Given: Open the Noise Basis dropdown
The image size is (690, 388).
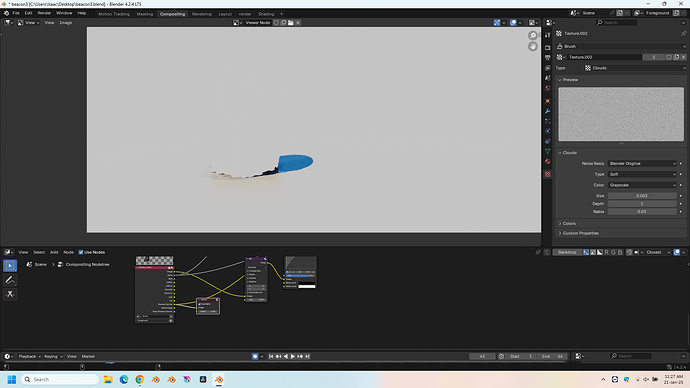Looking at the screenshot, I should (642, 164).
